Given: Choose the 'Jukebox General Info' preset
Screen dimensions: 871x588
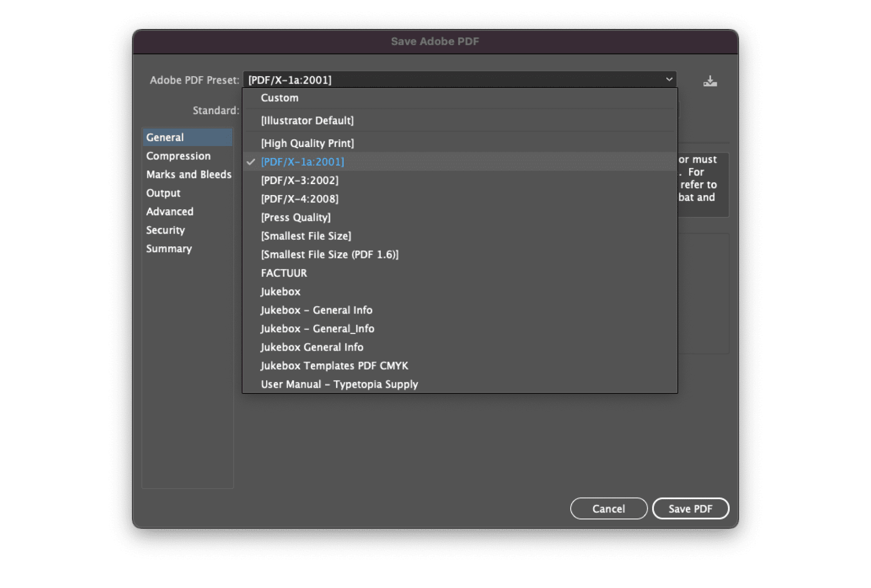Looking at the screenshot, I should tap(459, 347).
